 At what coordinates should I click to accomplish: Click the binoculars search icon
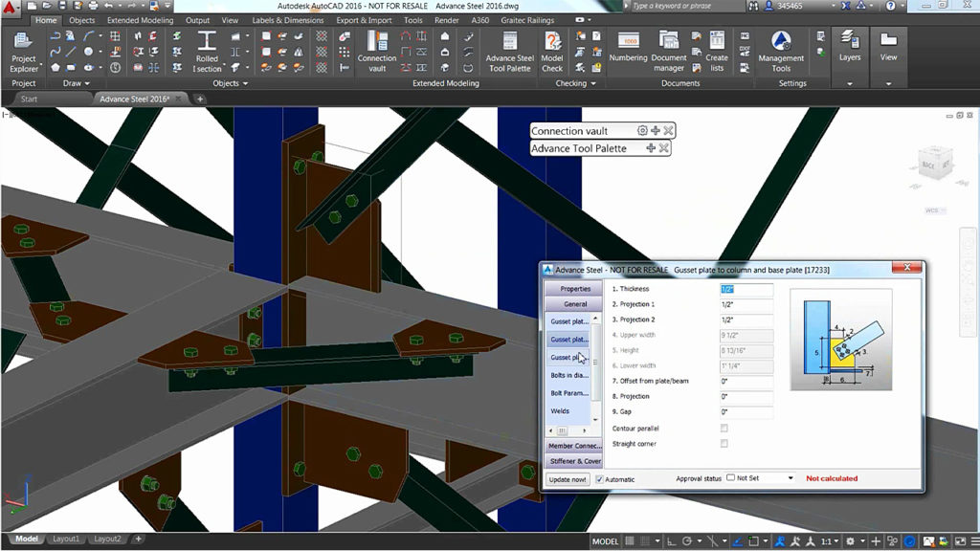(754, 6)
